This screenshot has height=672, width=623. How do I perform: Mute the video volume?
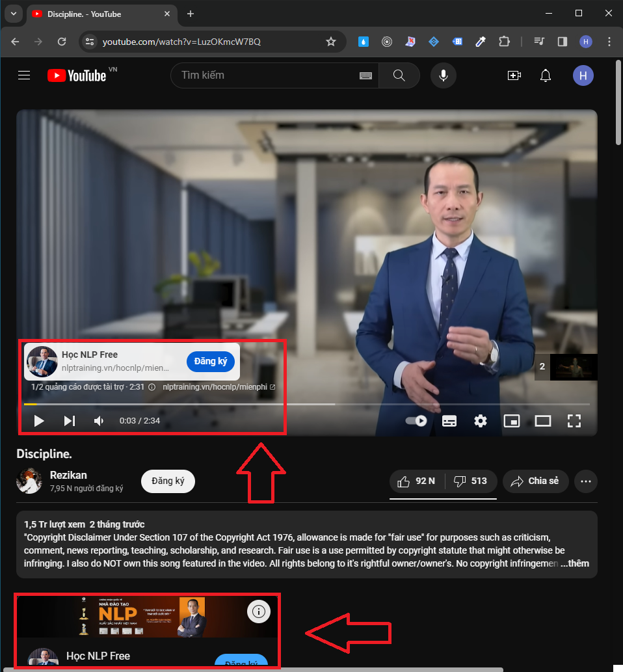(99, 421)
